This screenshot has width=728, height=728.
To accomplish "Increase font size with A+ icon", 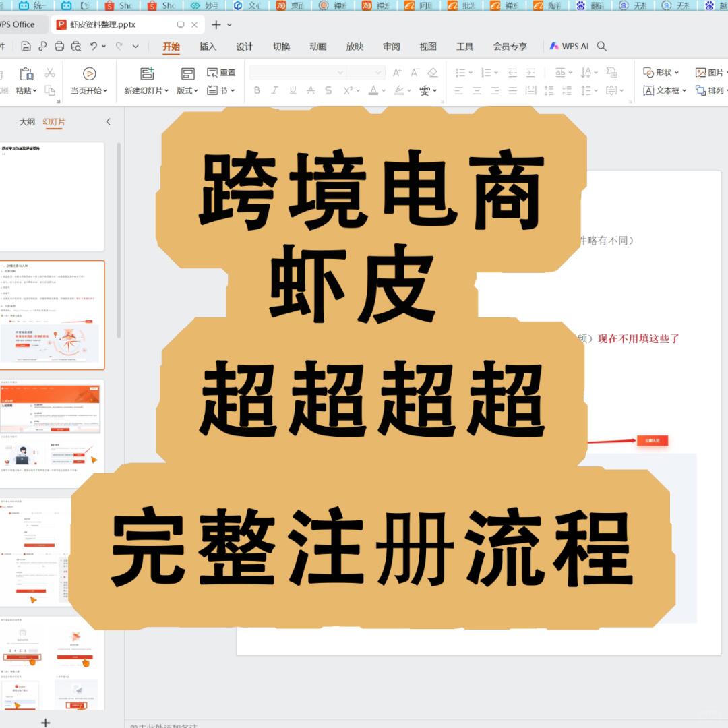I will [397, 72].
